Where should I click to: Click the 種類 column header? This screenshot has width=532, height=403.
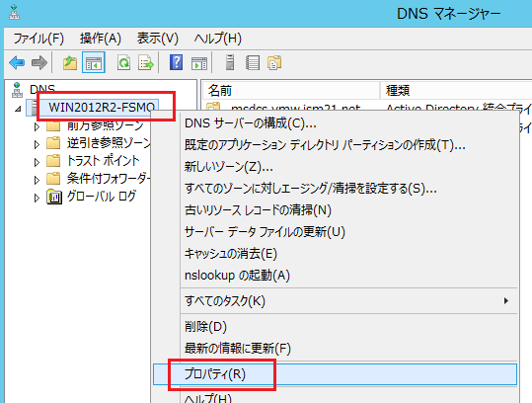(x=456, y=91)
